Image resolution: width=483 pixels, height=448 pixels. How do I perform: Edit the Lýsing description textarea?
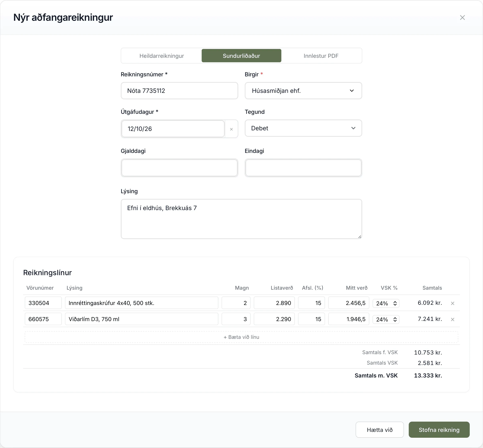[x=241, y=219]
